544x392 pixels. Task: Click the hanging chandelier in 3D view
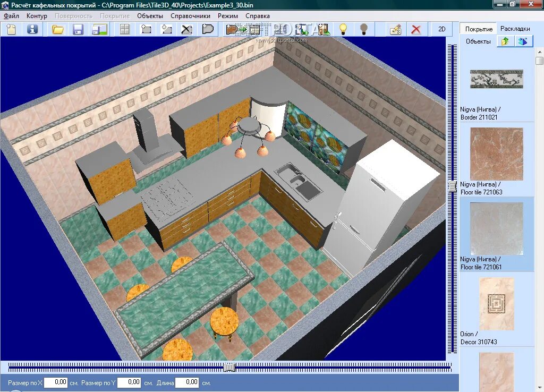coord(248,137)
